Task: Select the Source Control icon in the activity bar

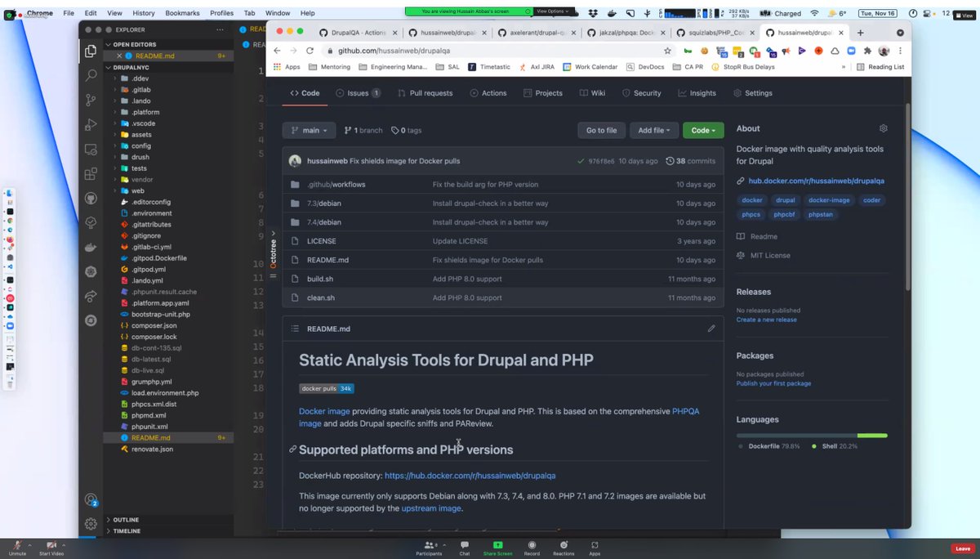Action: [x=91, y=100]
